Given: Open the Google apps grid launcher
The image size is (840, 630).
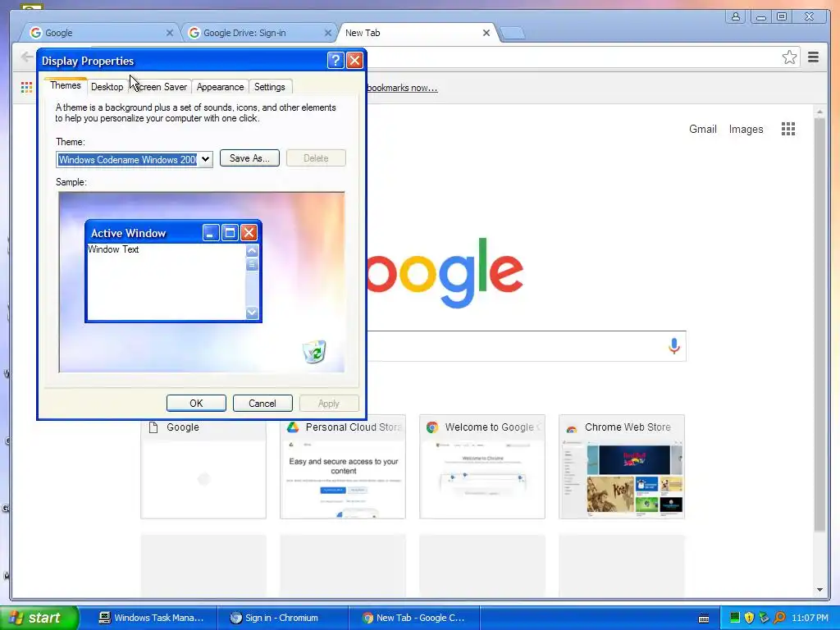Looking at the screenshot, I should pyautogui.click(x=788, y=129).
